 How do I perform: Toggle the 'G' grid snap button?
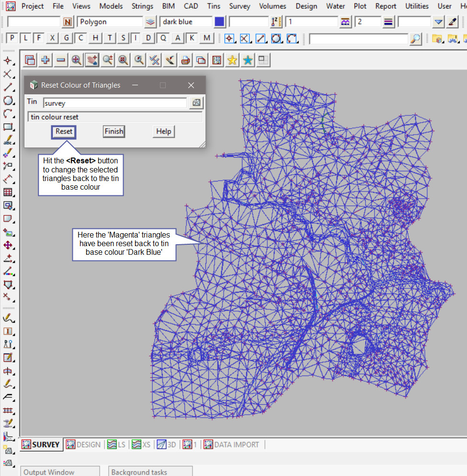pyautogui.click(x=67, y=38)
